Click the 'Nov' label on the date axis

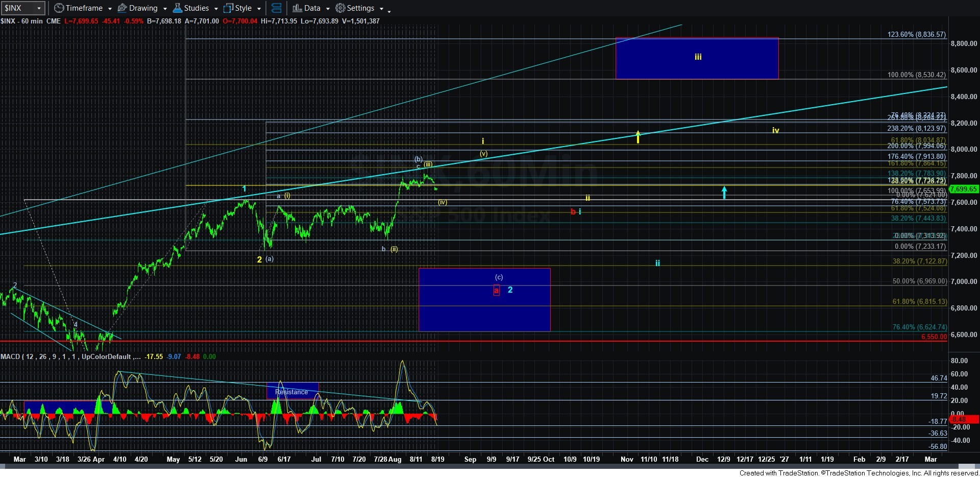627,459
